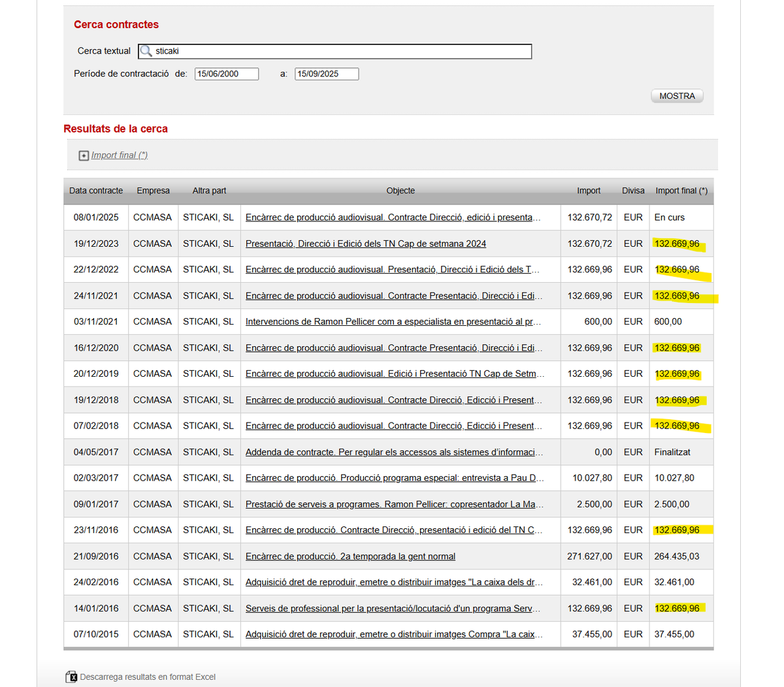Image resolution: width=784 pixels, height=687 pixels.
Task: Click the date 14/01/2016 cell
Action: [x=96, y=609]
